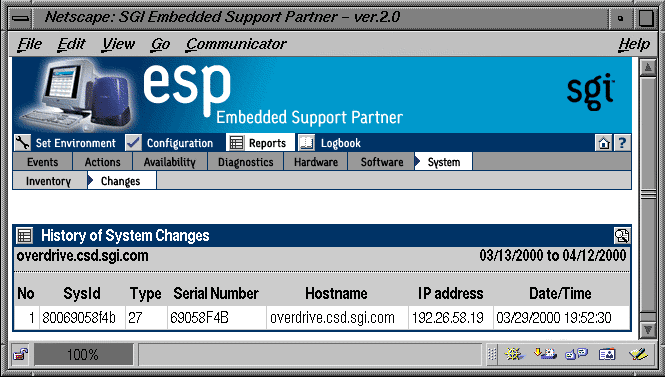Image resolution: width=665 pixels, height=377 pixels.
Task: Click the History of System Changes table icon
Action: coord(25,235)
